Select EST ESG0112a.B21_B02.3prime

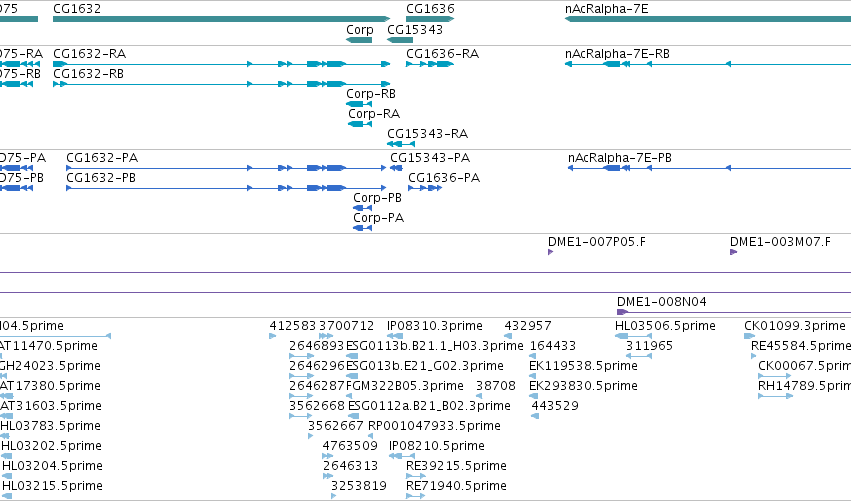(x=429, y=406)
